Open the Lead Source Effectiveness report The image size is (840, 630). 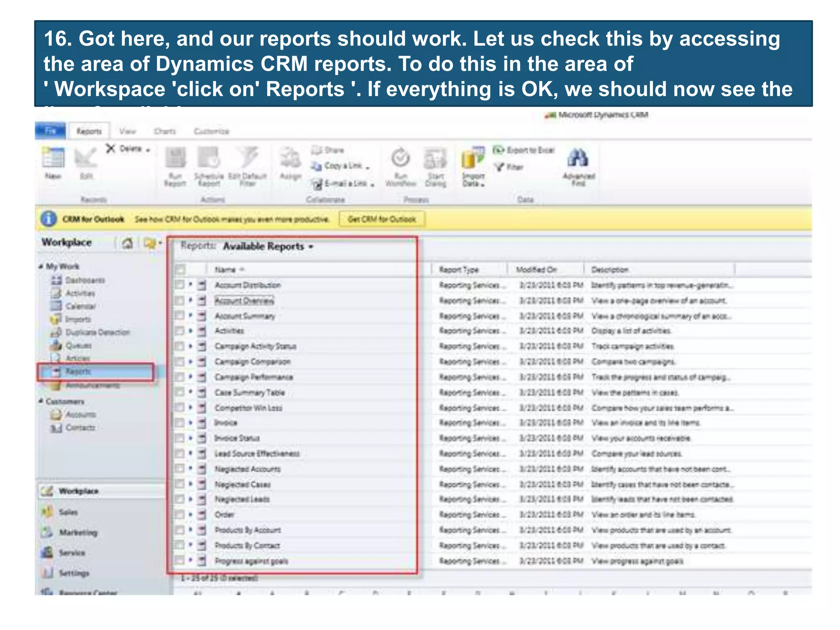pyautogui.click(x=257, y=454)
